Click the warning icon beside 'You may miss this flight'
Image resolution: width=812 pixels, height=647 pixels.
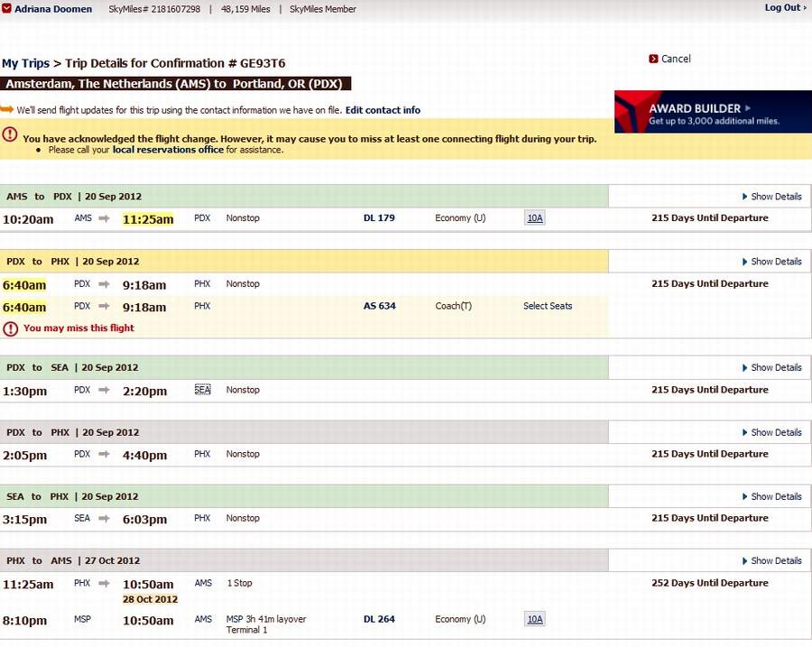10,328
